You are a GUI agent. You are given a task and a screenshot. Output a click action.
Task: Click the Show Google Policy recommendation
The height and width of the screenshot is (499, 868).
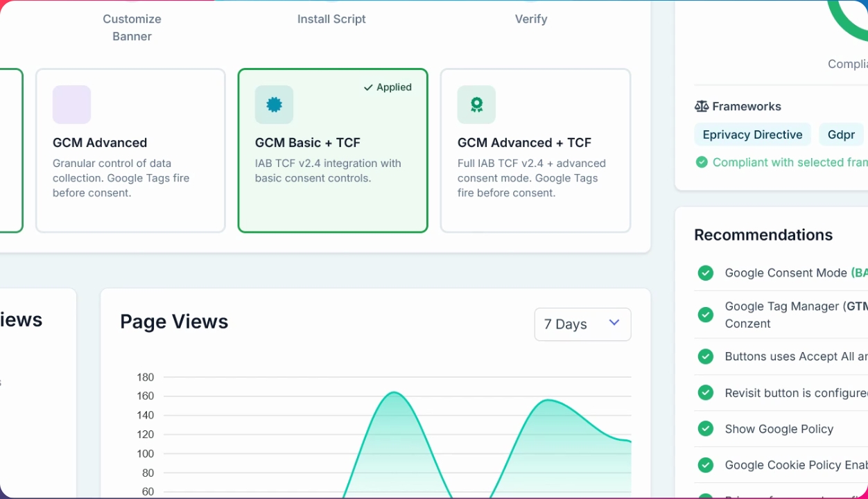[781, 429]
